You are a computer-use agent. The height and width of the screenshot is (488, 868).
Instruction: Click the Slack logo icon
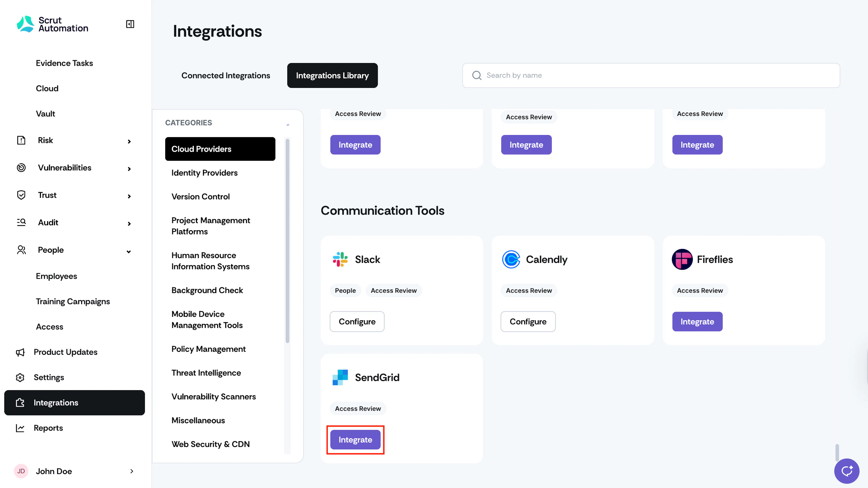tap(340, 259)
